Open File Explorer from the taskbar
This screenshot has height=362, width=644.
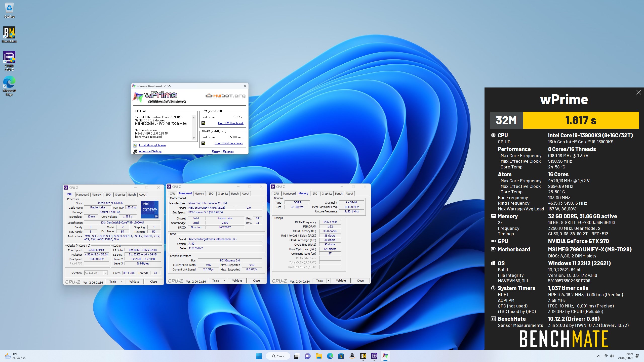point(319,356)
